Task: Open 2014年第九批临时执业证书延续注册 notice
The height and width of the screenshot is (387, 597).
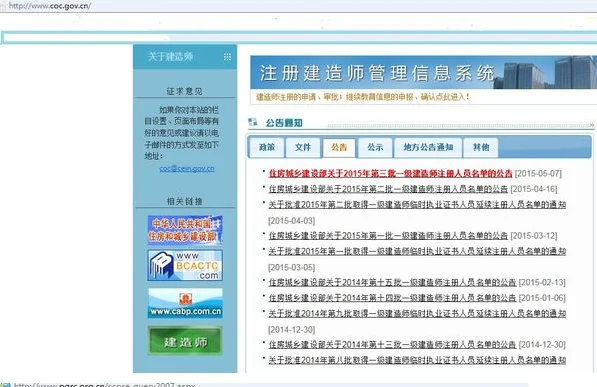Action: pos(417,313)
